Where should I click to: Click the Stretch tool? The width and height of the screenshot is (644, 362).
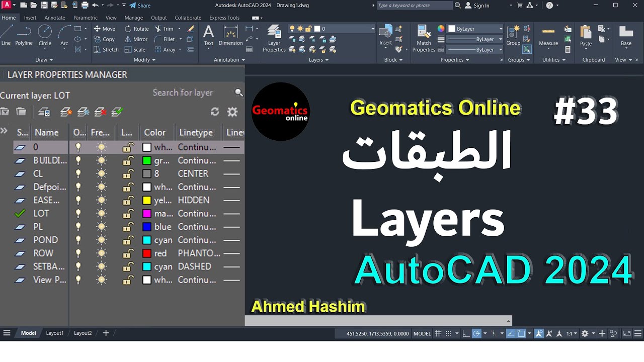click(106, 50)
